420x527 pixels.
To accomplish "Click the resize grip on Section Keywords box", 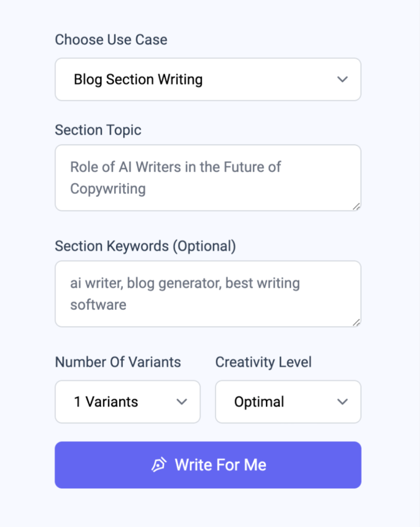I will click(356, 323).
